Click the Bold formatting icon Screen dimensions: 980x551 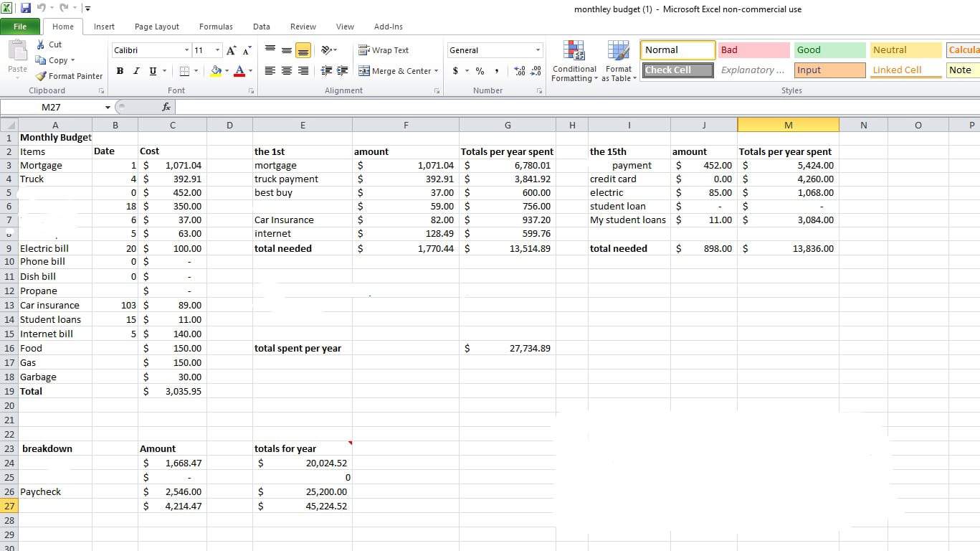click(120, 71)
